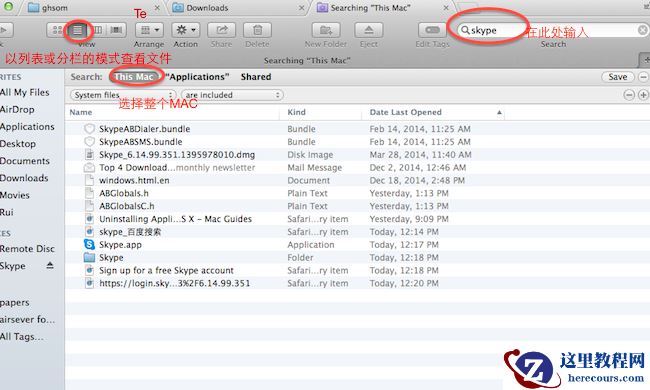Screen dimensions: 650x390
Task: Click the Skype folder icon in results
Action: click(x=89, y=257)
